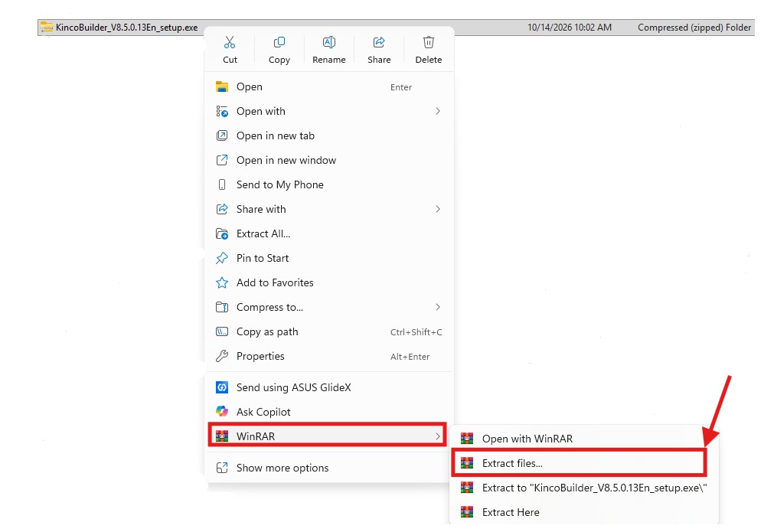Click the zipped folder icon of KincoBuilder file

[x=47, y=28]
